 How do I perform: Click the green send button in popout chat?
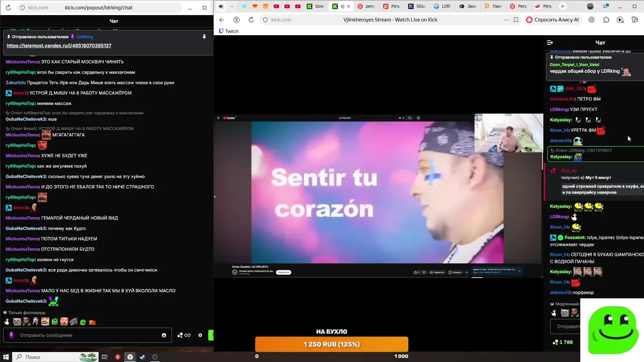point(211,335)
